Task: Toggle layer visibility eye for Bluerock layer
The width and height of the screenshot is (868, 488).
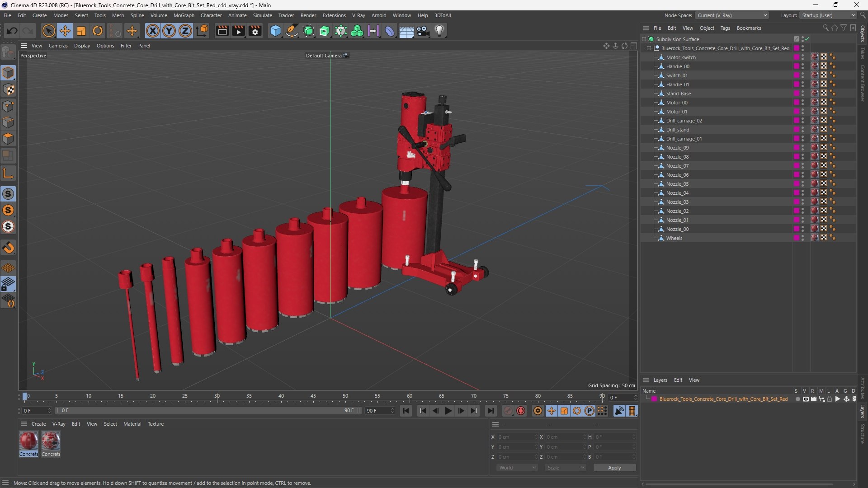Action: tap(806, 399)
